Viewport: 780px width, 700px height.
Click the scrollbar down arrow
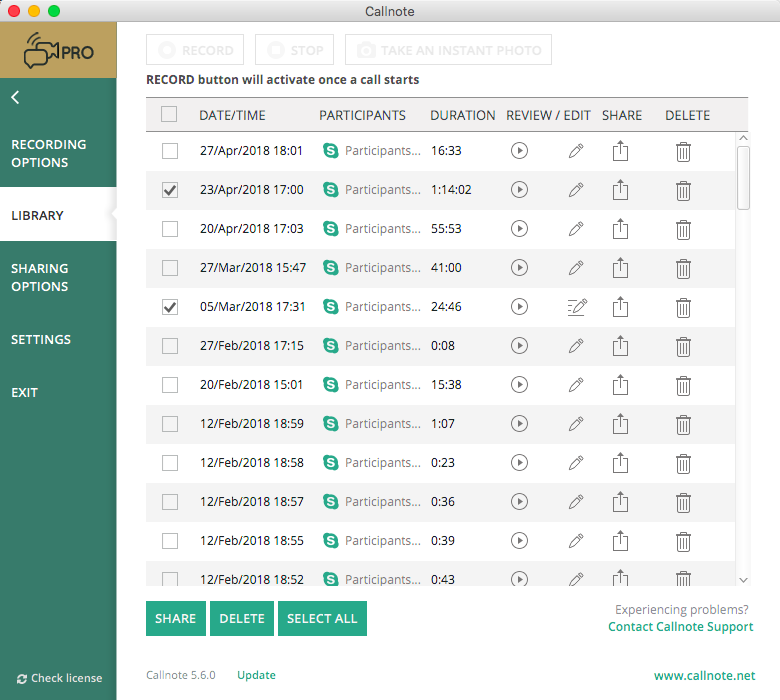point(743,580)
